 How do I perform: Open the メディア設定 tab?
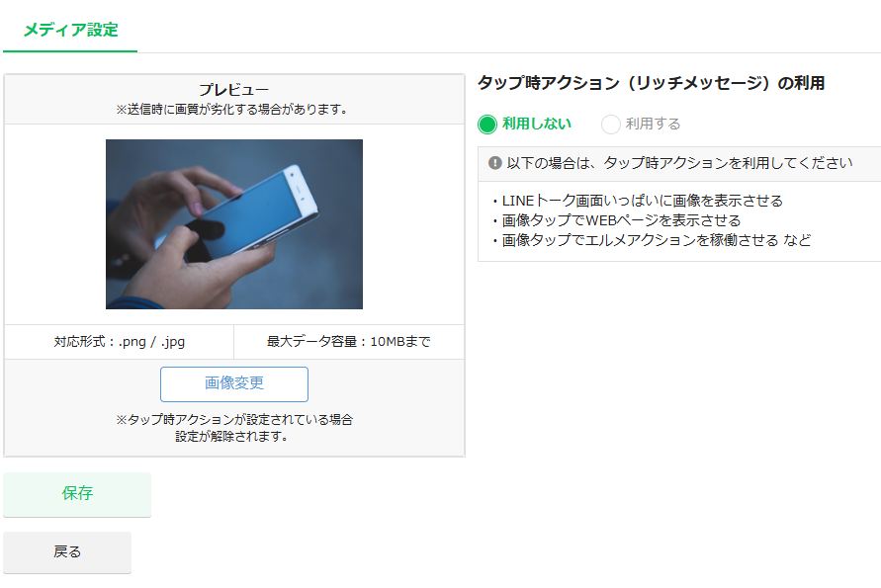tap(70, 30)
